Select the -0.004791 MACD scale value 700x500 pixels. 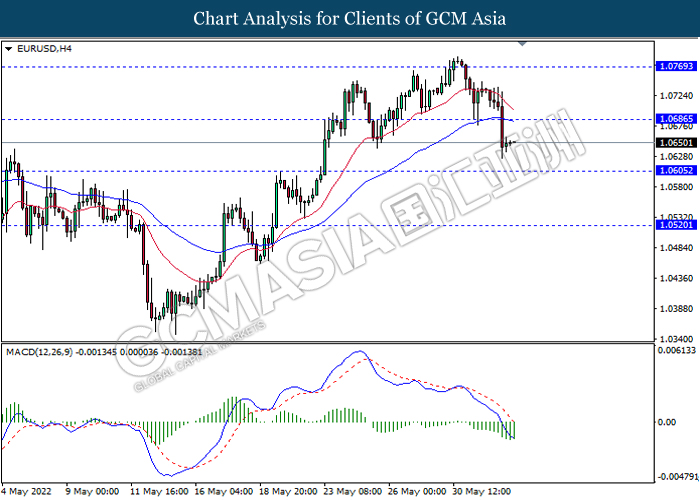[677, 476]
